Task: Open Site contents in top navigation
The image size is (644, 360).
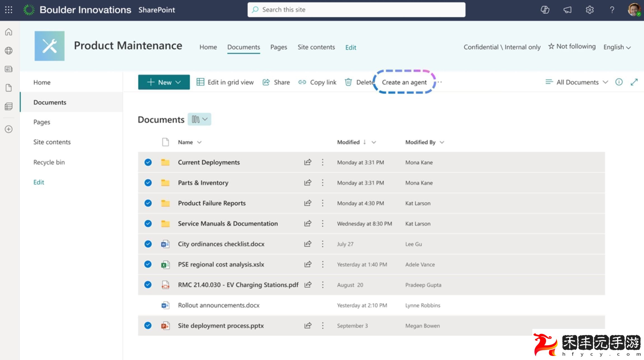Action: (316, 47)
